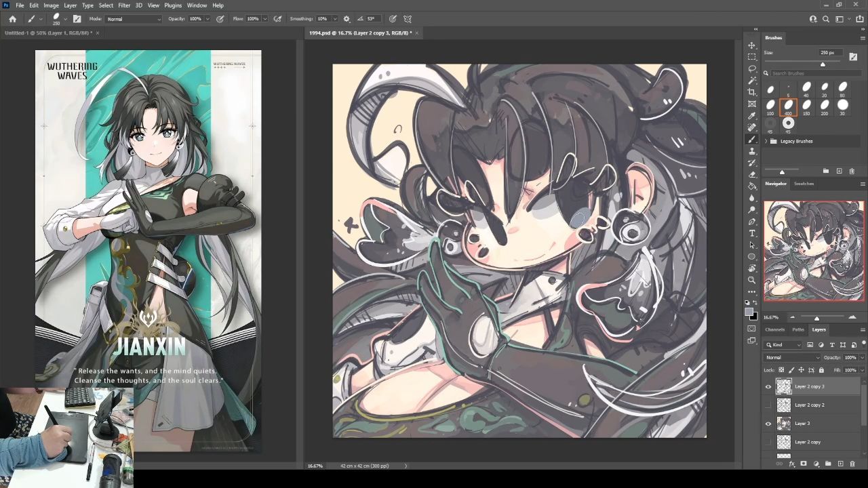Expand the Legacy Brushes folder
Screen dimensions: 868x488
pyautogui.click(x=766, y=141)
